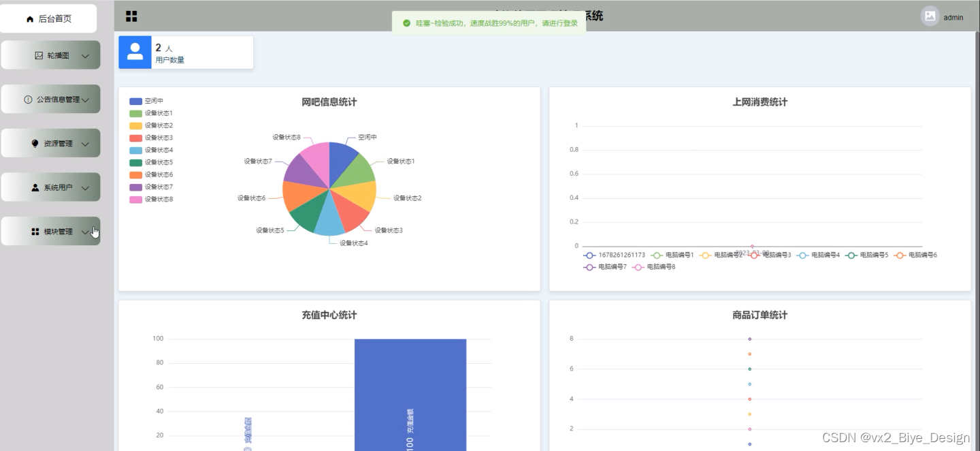The width and height of the screenshot is (980, 451).
Task: Click the 用户数量 label text
Action: pos(169,60)
